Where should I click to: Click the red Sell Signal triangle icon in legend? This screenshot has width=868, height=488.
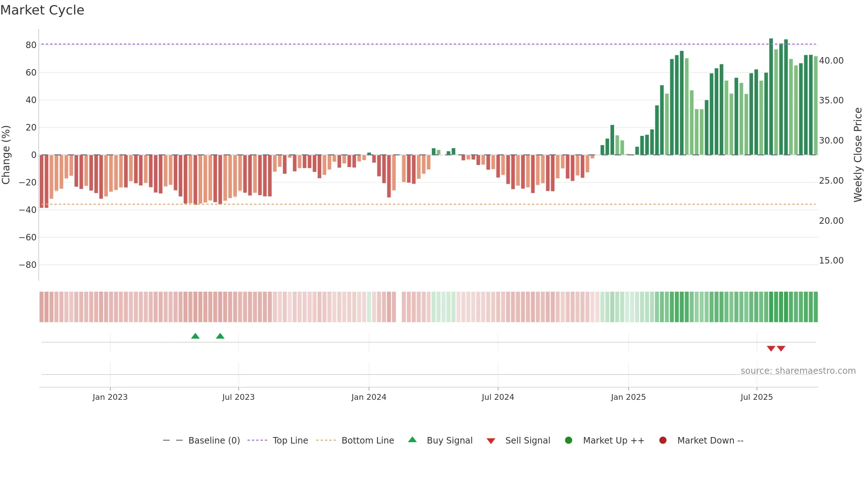(491, 441)
